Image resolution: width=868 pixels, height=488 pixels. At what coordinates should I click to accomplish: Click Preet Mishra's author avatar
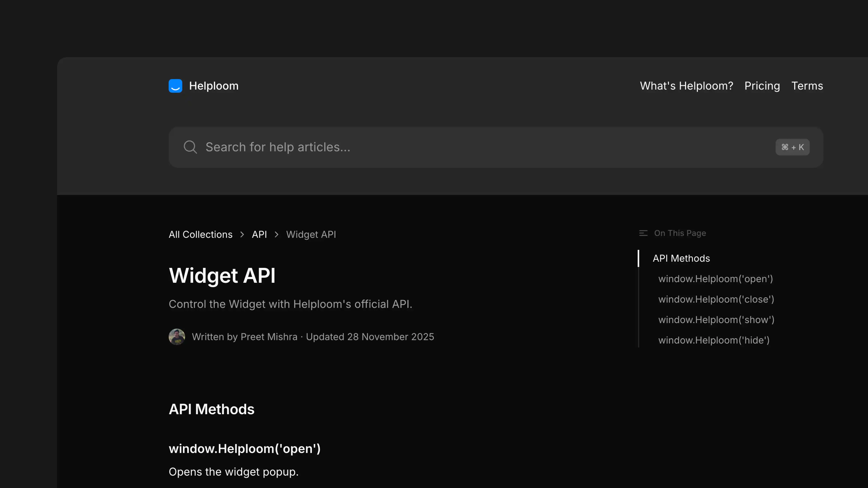(176, 336)
